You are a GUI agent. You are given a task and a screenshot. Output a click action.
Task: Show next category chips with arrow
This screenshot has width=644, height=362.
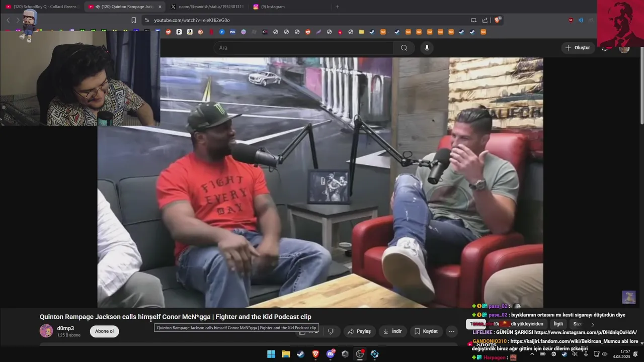pos(592,324)
